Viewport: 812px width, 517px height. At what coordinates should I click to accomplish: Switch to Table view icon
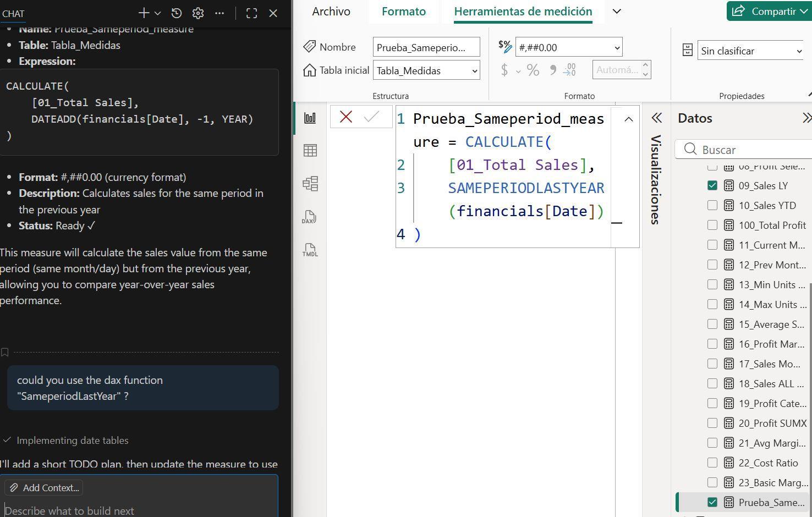[310, 151]
